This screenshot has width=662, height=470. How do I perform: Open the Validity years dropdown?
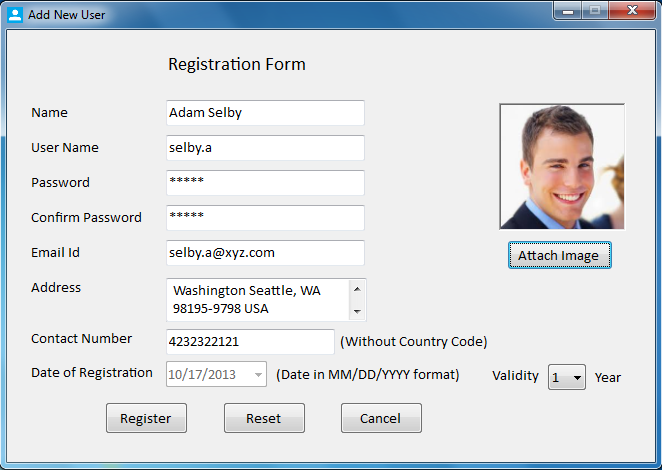567,377
